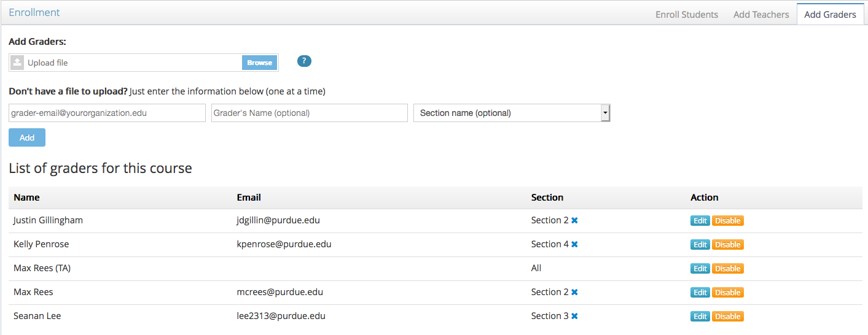The width and height of the screenshot is (868, 335).
Task: Remove Section 2 from Max Rees
Action: coord(574,292)
